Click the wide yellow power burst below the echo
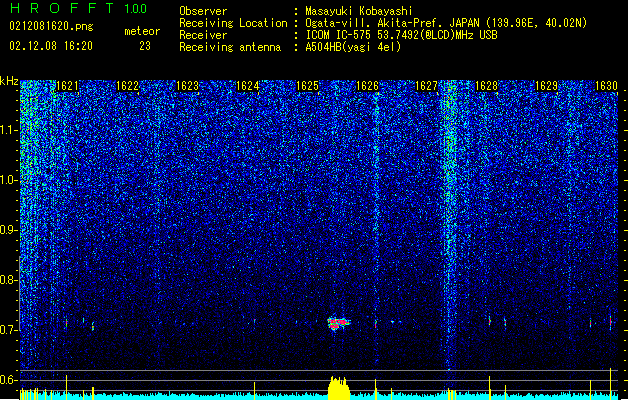Viewport: 629px width, 400px height. pos(339,388)
